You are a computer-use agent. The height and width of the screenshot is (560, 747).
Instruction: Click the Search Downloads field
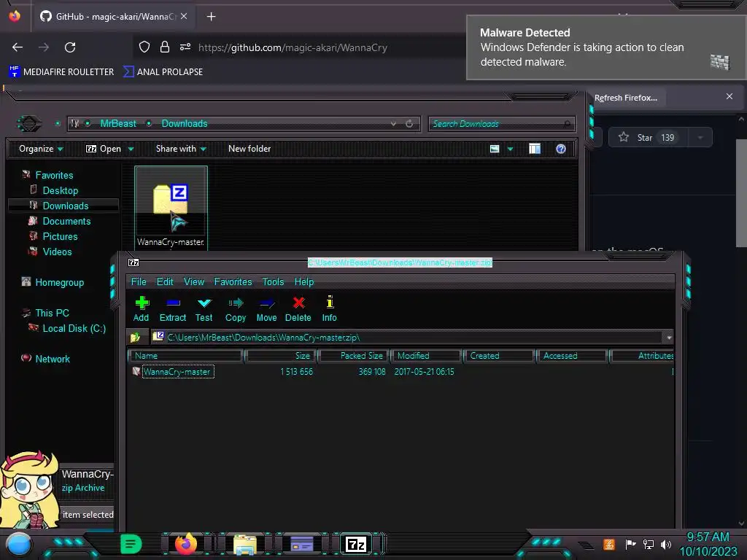coord(501,124)
